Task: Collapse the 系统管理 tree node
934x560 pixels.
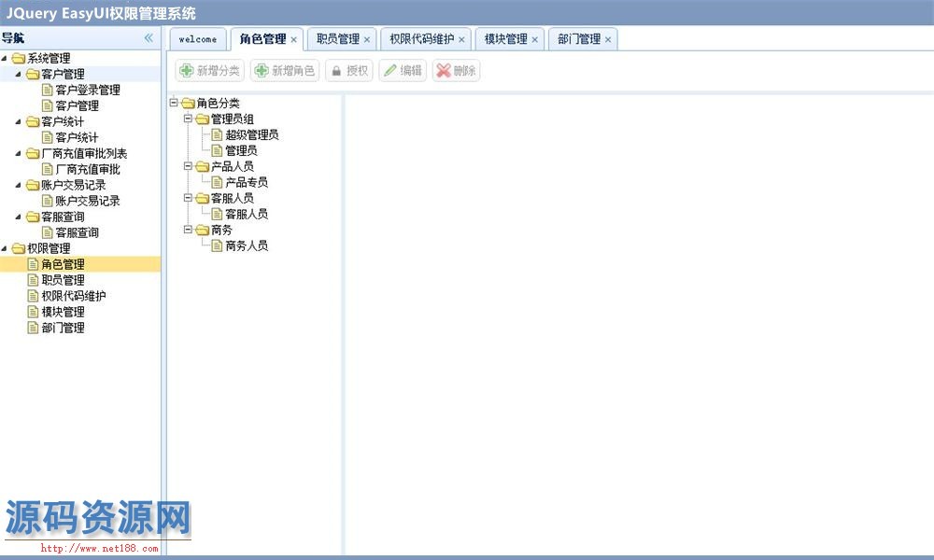Action: click(6, 59)
